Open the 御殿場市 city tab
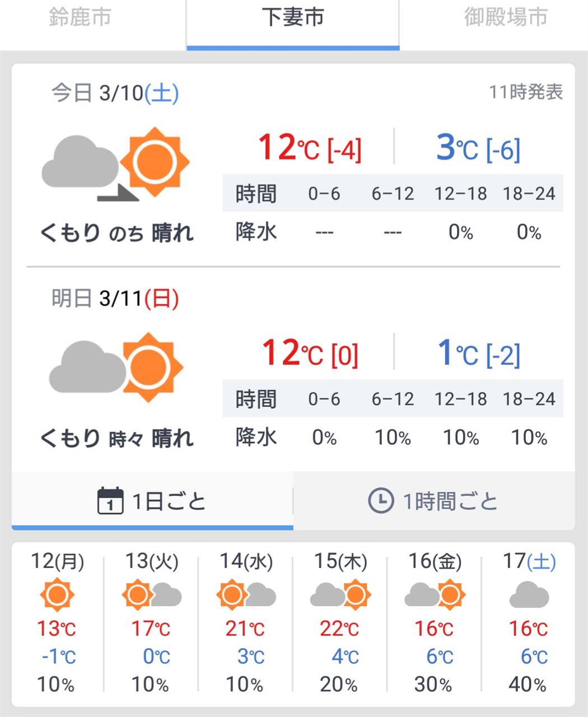 click(x=506, y=18)
